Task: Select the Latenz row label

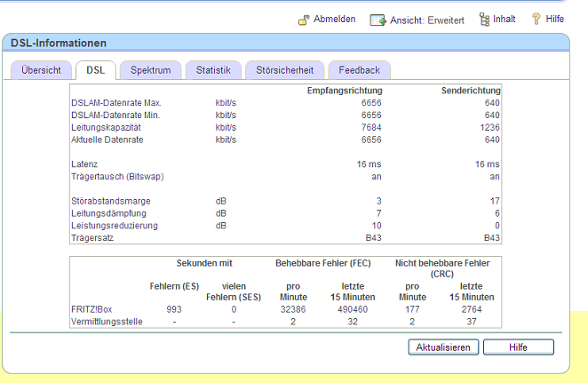Action: [x=84, y=164]
